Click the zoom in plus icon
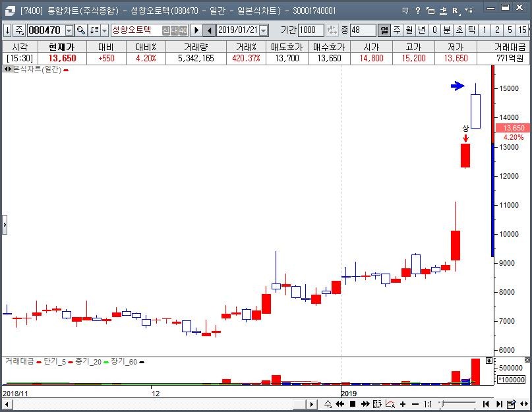The image size is (532, 412). 403,403
